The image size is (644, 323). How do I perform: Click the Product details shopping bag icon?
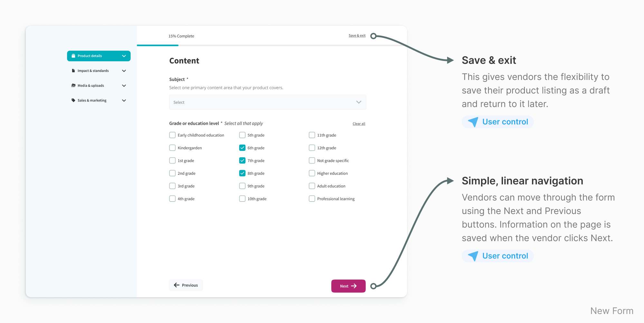[73, 56]
